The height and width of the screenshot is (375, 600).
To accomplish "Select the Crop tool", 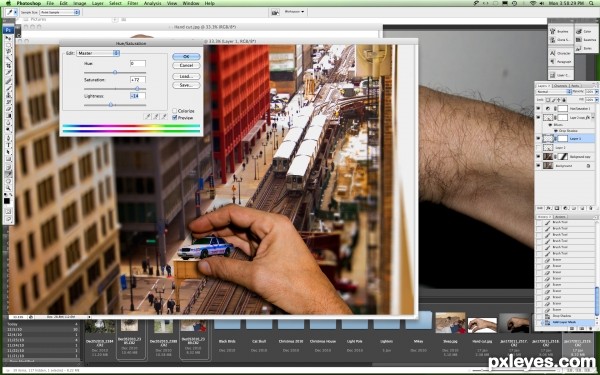I will coord(8,65).
